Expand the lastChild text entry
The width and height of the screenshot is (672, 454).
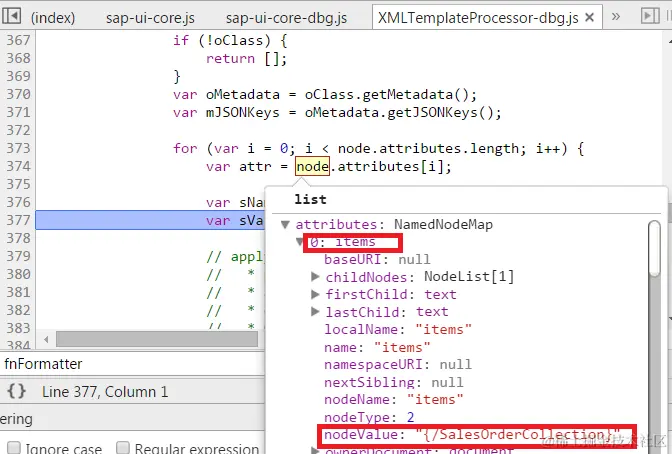tap(315, 312)
